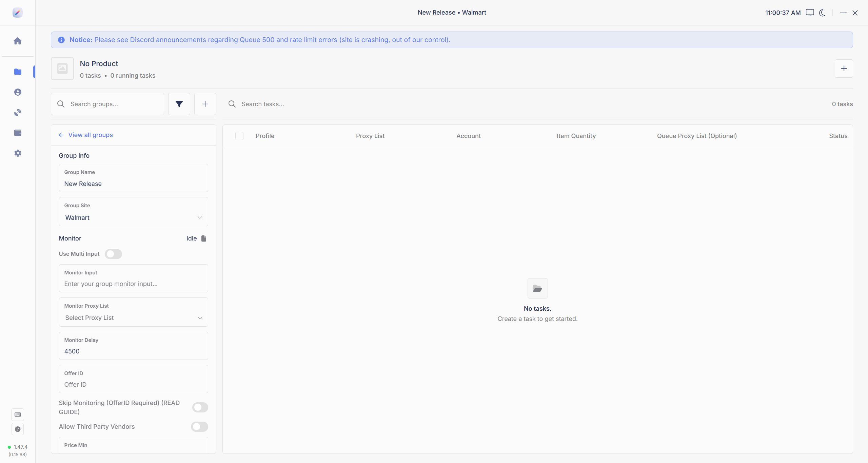Focus the Search groups field
This screenshot has height=463, width=868.
click(x=107, y=104)
